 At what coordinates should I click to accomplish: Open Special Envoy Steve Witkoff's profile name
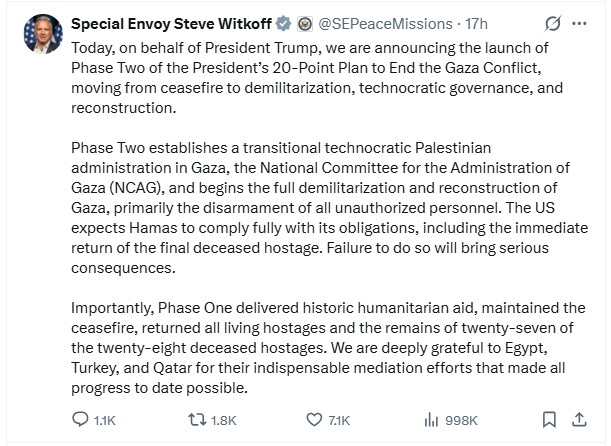coord(182,20)
